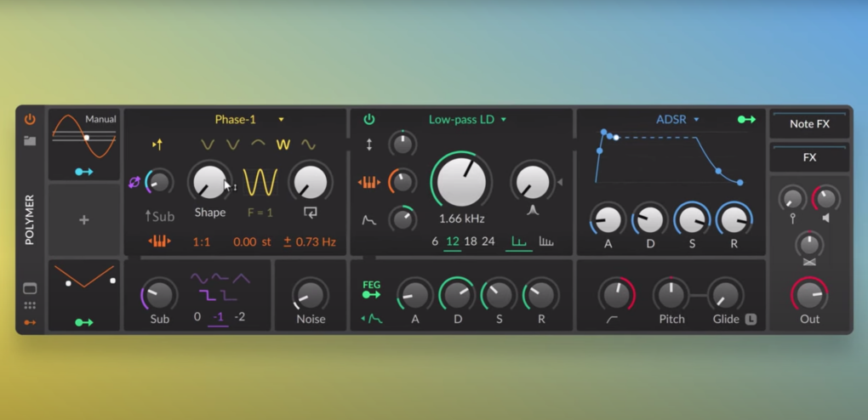Click the 0.00 st offset value
868x420 pixels.
(252, 241)
